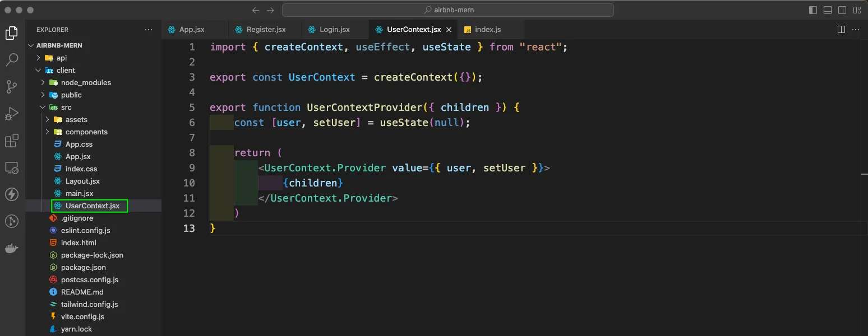Click createContext in the import statement
Viewport: 868px width, 336px height.
[303, 47]
